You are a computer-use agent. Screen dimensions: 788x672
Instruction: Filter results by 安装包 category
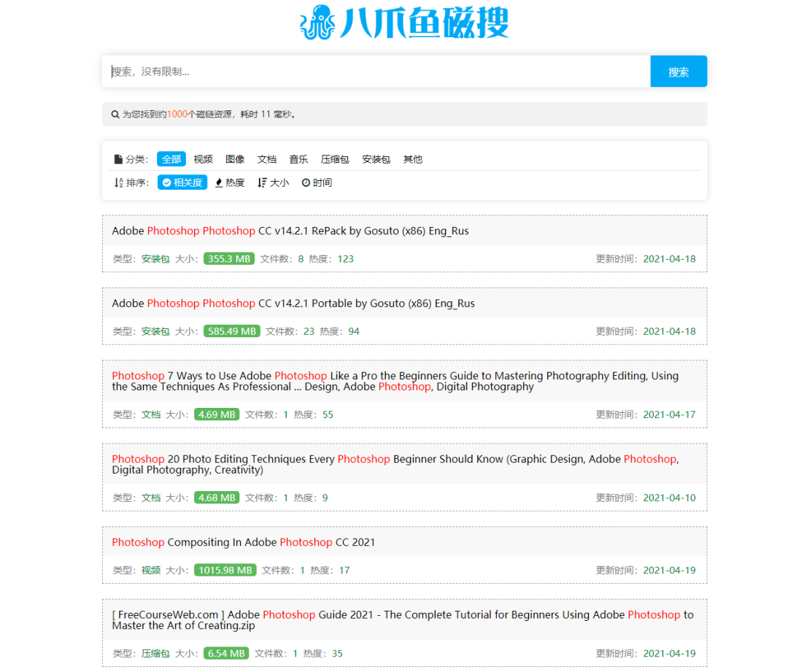tap(376, 159)
